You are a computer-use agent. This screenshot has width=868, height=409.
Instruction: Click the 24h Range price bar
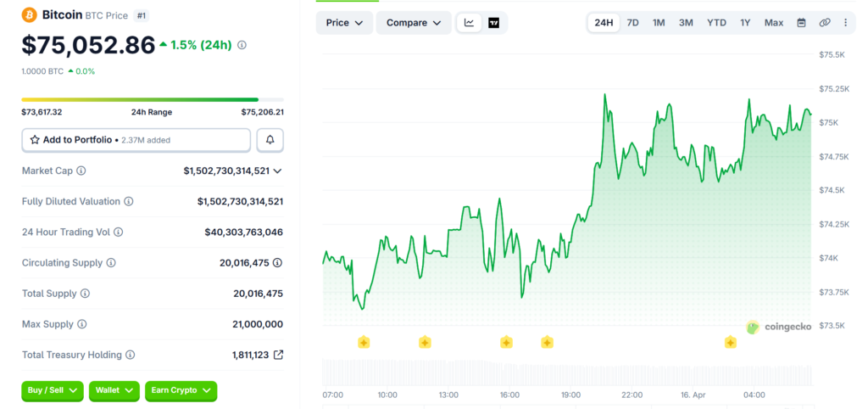[140, 99]
